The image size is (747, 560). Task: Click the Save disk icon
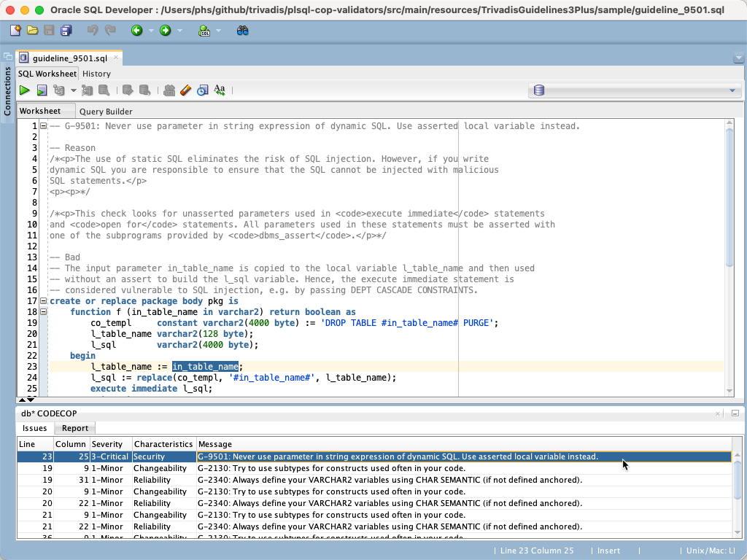point(49,31)
